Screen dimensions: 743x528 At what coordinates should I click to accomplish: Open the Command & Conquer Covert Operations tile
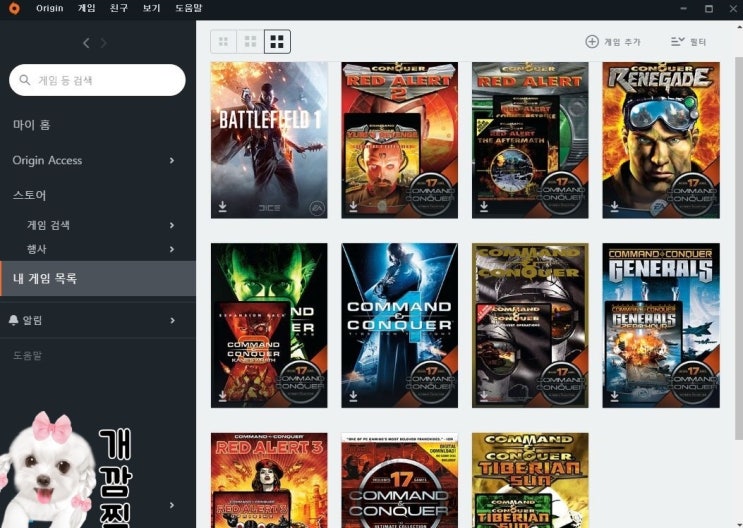tap(530, 325)
